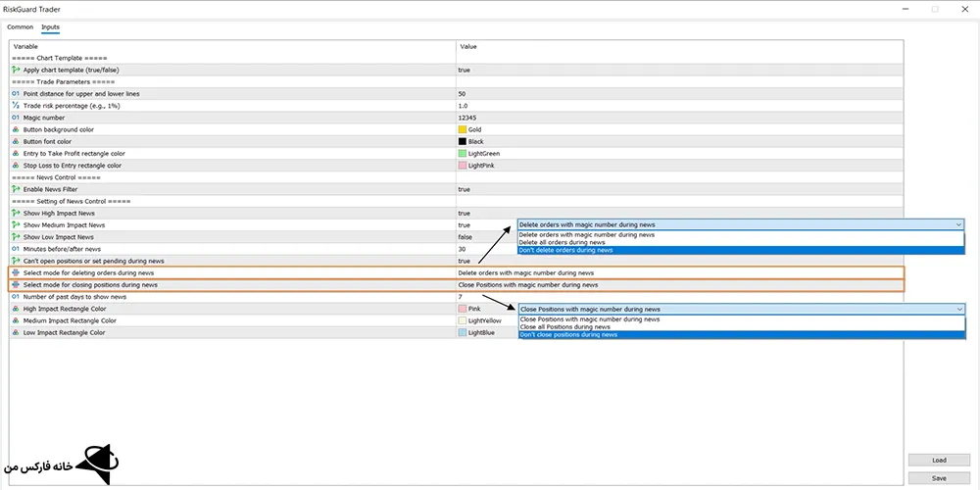Click the icon beside Point distance for upper and lower lines
Image resolution: width=980 pixels, height=490 pixels.
tap(16, 94)
